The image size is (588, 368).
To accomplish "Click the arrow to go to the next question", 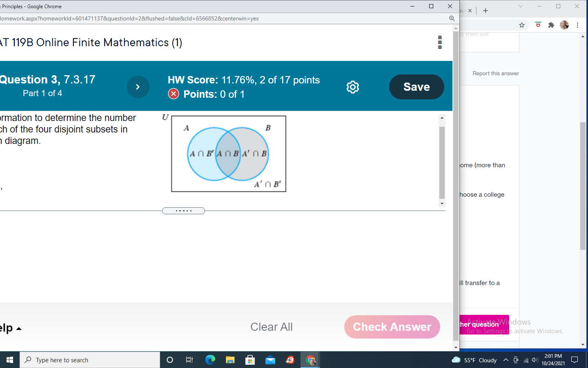I will click(x=138, y=87).
